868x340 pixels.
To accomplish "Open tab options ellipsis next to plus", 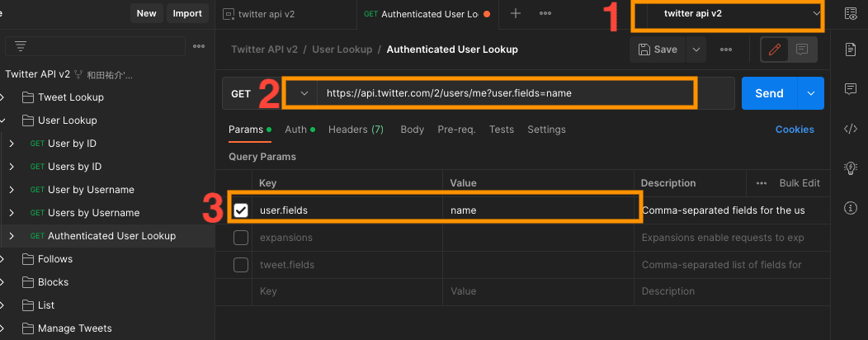I will (x=545, y=14).
